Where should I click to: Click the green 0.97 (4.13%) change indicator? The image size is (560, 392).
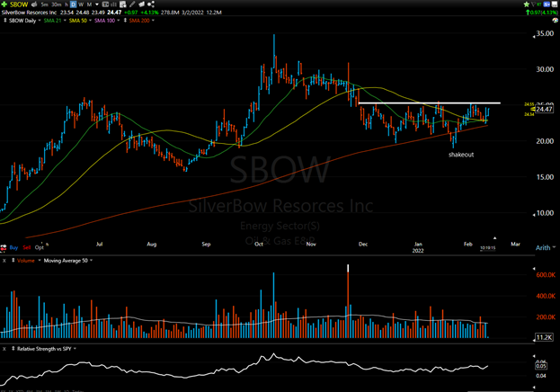click(x=542, y=13)
